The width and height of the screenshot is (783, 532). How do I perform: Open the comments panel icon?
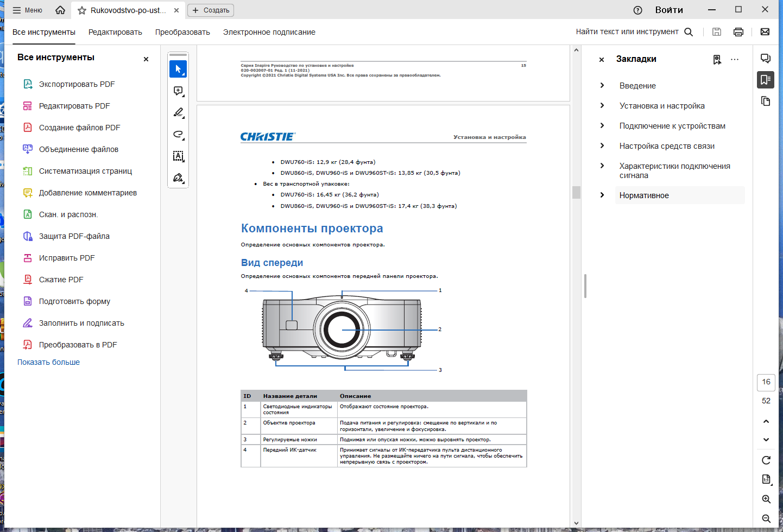766,59
